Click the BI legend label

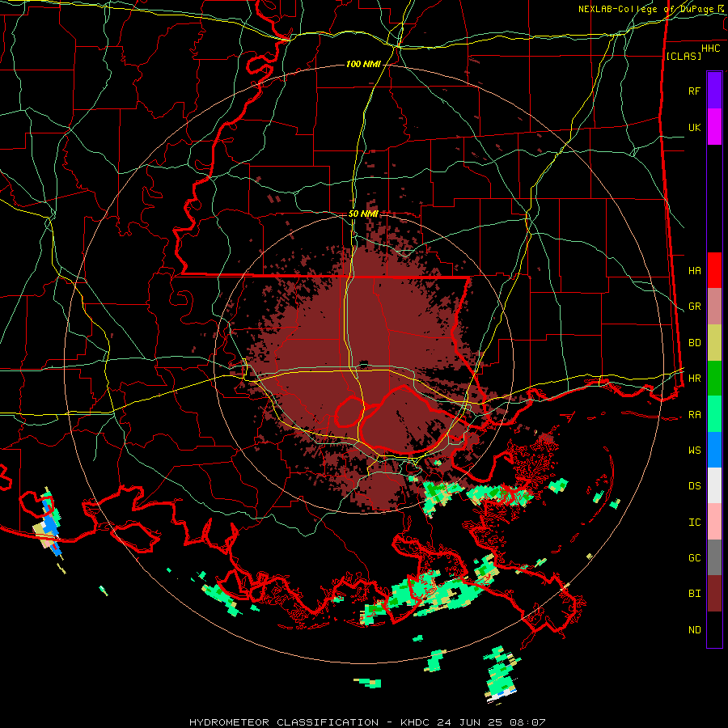pyautogui.click(x=694, y=594)
